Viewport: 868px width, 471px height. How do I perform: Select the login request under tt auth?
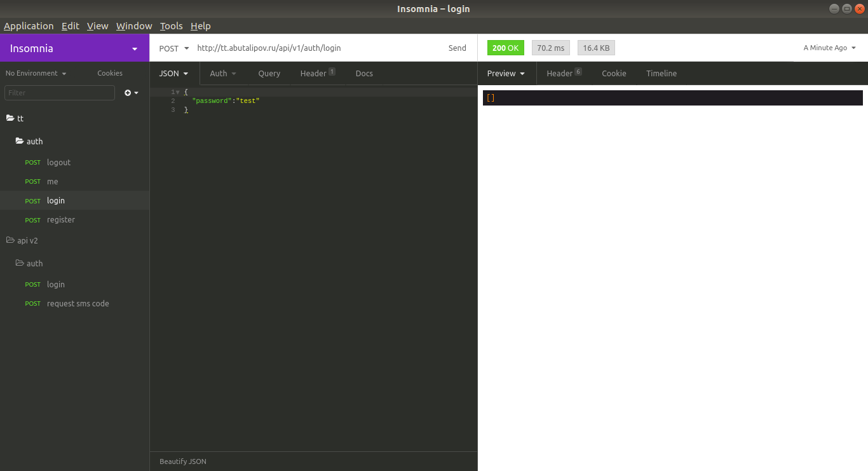74,200
